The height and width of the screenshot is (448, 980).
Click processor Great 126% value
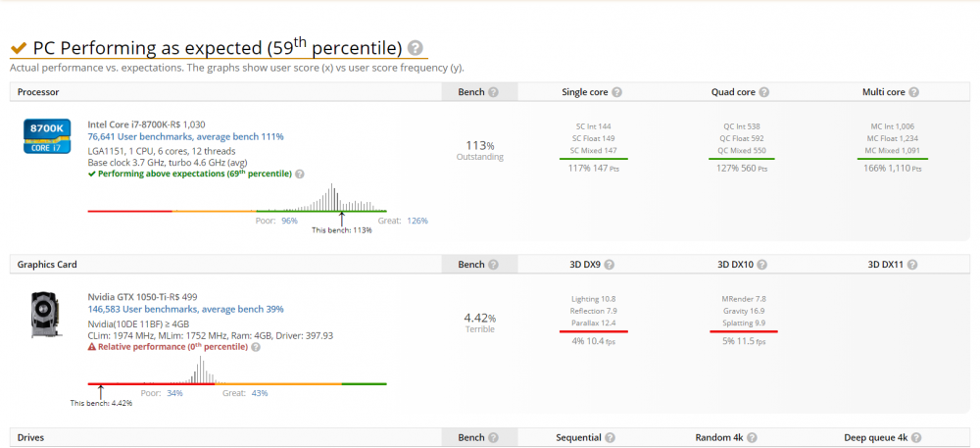417,222
